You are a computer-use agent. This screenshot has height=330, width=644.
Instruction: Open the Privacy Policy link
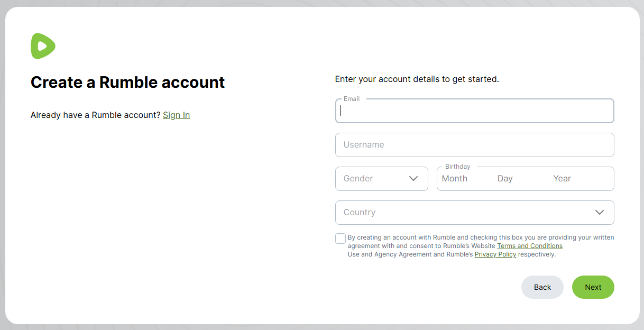click(495, 254)
